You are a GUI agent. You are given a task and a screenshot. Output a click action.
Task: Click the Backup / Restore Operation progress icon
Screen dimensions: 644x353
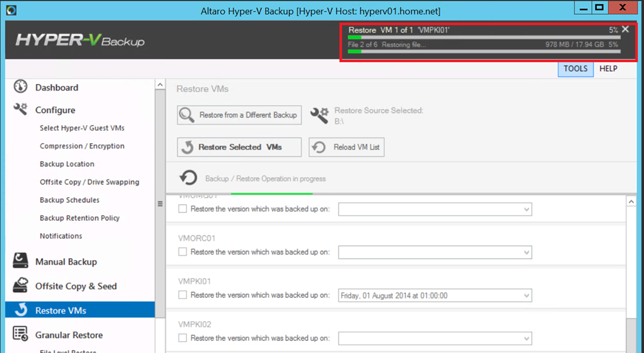tap(188, 178)
